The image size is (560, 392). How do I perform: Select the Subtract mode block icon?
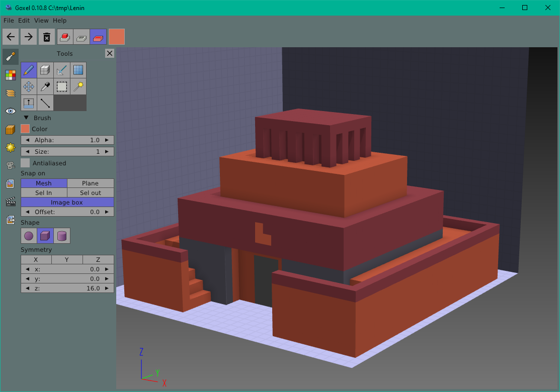pos(82,37)
